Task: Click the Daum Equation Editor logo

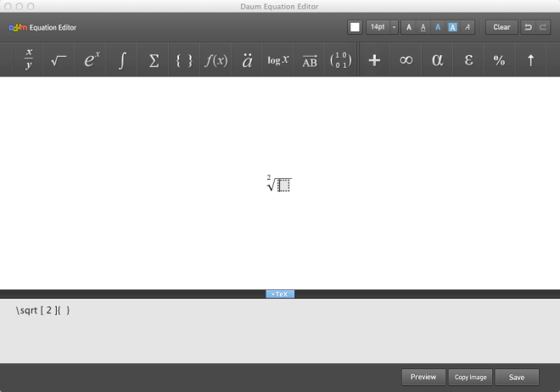Action: pyautogui.click(x=42, y=27)
